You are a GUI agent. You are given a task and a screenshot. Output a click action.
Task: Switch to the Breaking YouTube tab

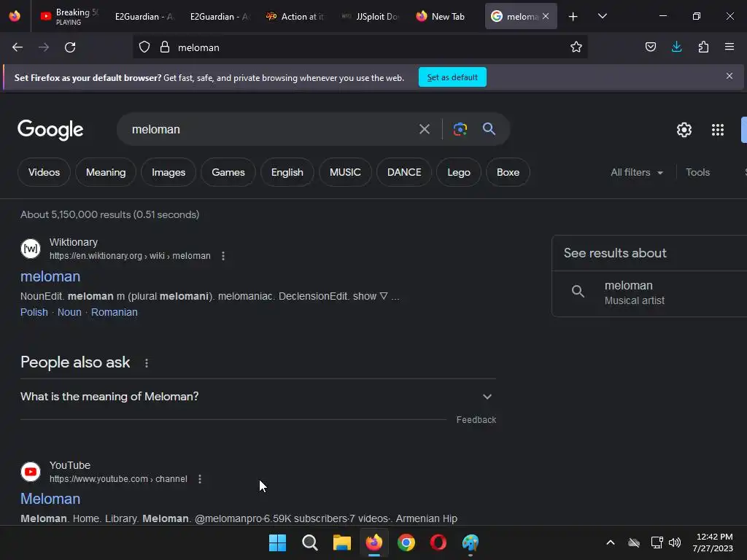pyautogui.click(x=69, y=16)
